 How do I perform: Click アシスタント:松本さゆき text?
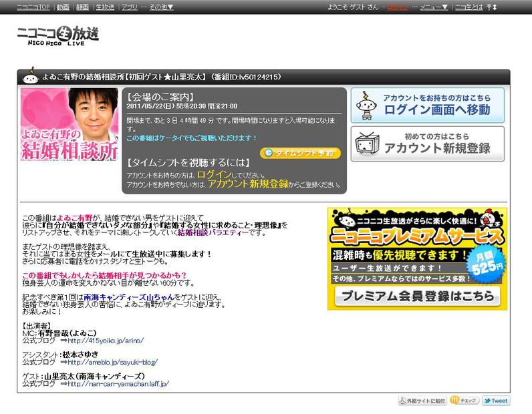[x=60, y=355]
